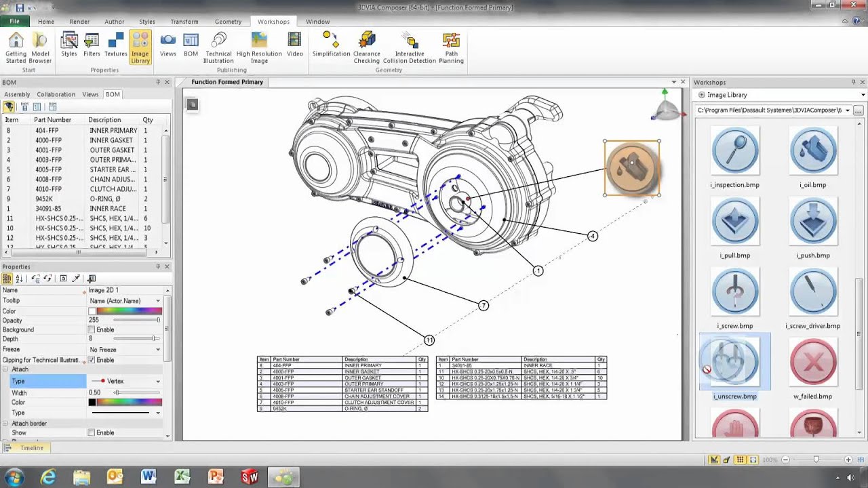868x488 pixels.
Task: Collapse the Attach property group
Action: pyautogui.click(x=5, y=369)
